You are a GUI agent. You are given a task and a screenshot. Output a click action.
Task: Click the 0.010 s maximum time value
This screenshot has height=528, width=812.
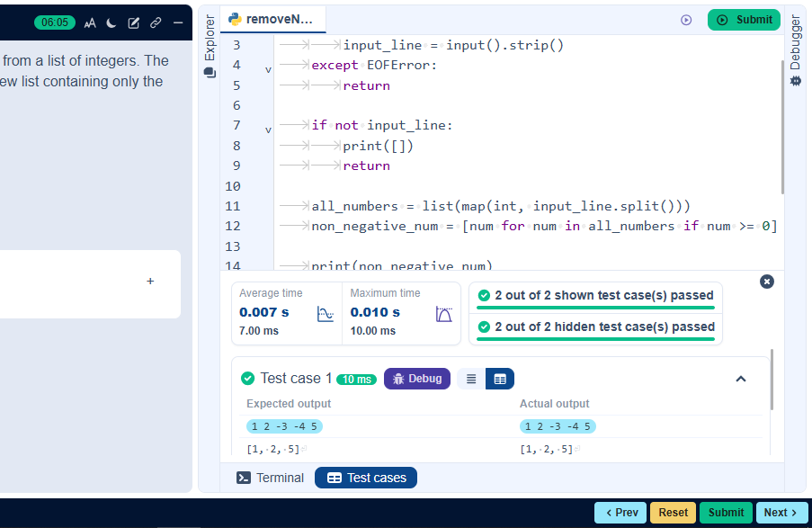tap(375, 312)
